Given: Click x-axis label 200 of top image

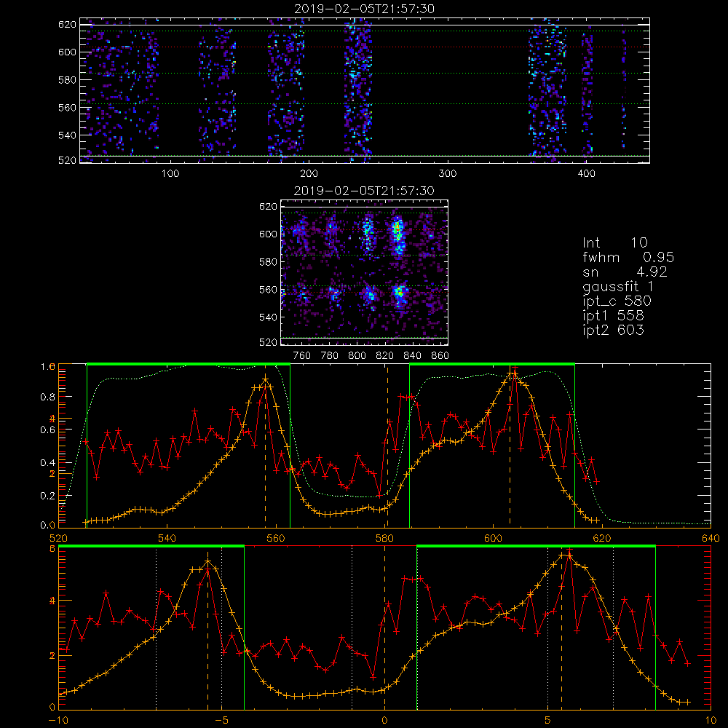Looking at the screenshot, I should point(309,174).
